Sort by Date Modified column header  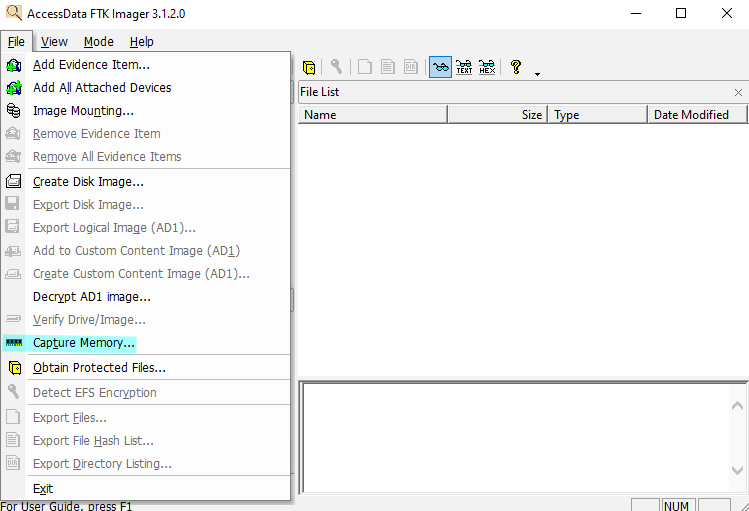697,115
